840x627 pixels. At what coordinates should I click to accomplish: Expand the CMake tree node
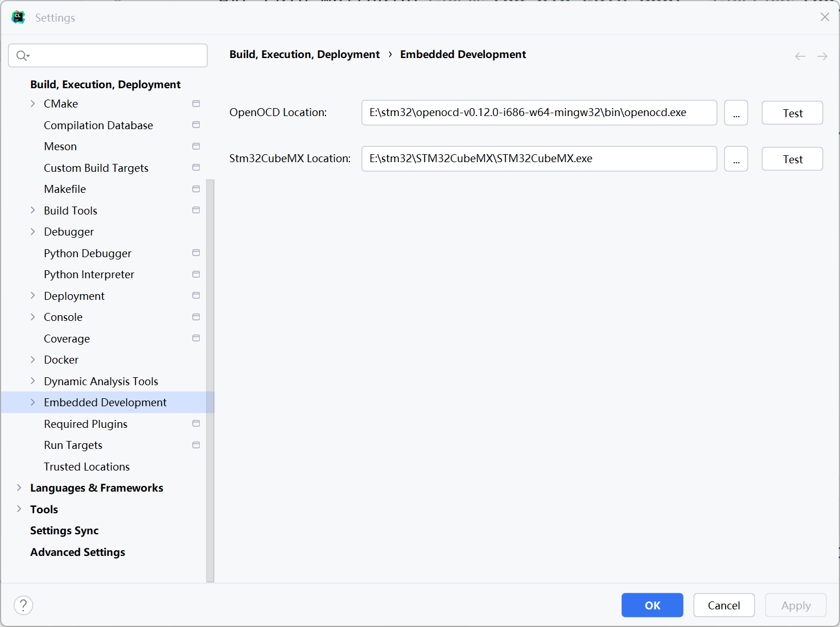click(32, 104)
